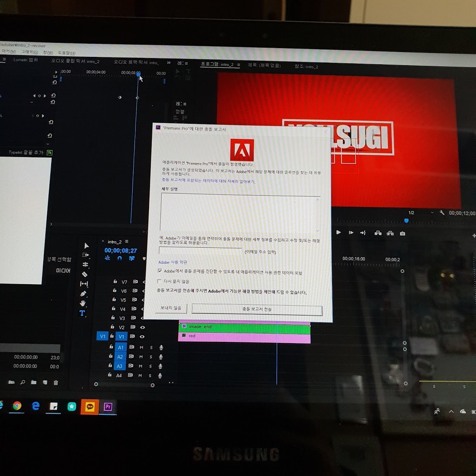Open the 도움말(H) menu
Viewport: 476px width, 476px height.
click(x=66, y=53)
